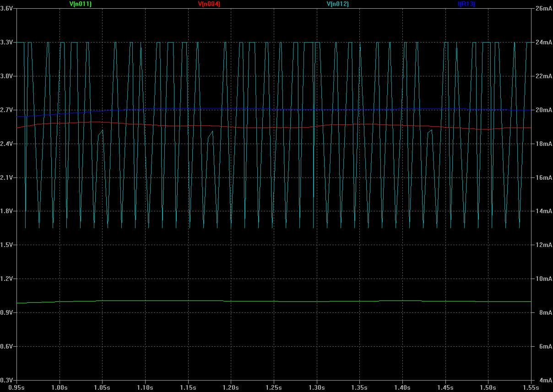553x392 pixels.
Task: Click the green V(n011) trace label
Action: point(80,4)
